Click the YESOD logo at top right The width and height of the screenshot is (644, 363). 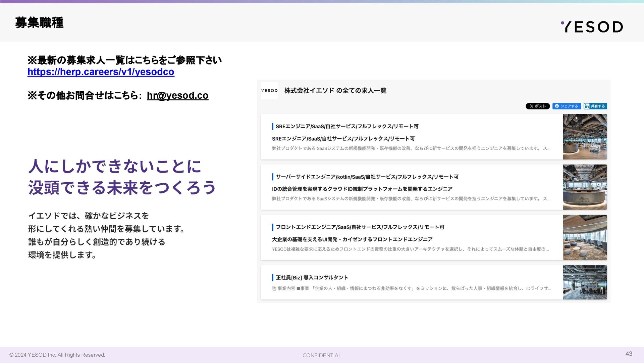[592, 27]
